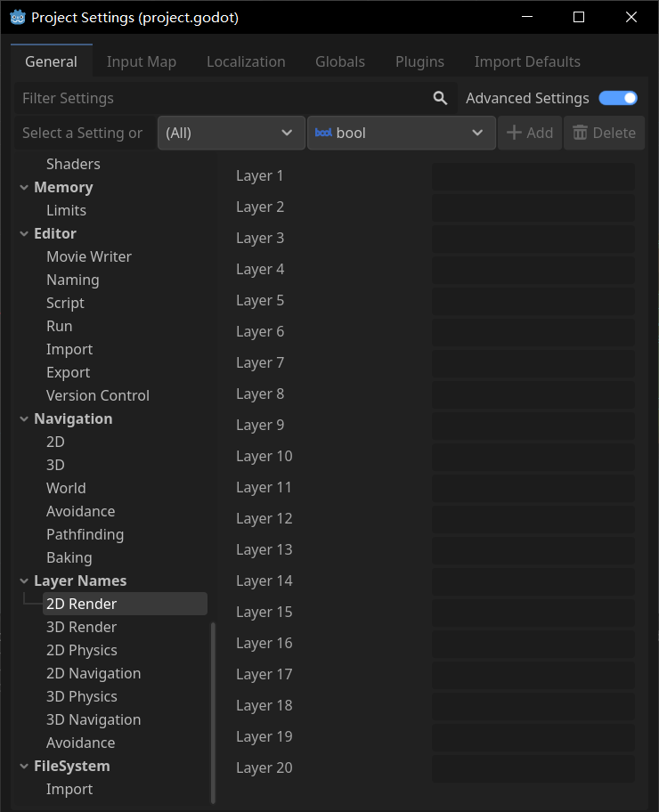Screen dimensions: 659x812
Task: Select World under Navigation
Action: point(66,488)
